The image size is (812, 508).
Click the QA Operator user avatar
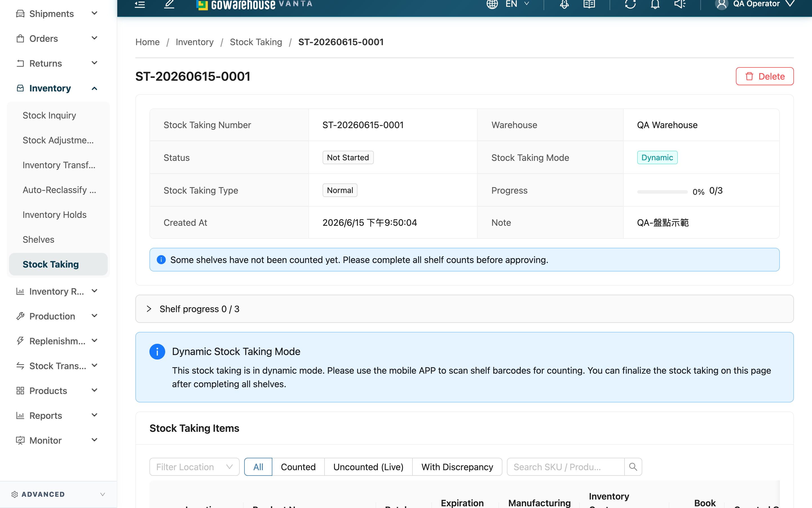coord(721,4)
